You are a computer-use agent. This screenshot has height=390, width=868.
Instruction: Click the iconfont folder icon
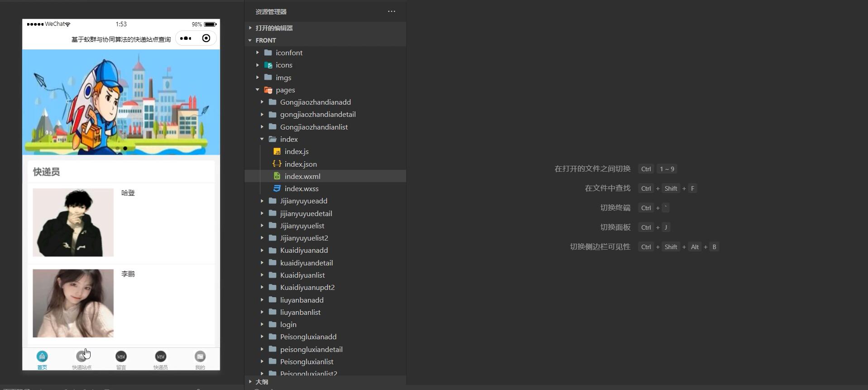[x=268, y=53]
